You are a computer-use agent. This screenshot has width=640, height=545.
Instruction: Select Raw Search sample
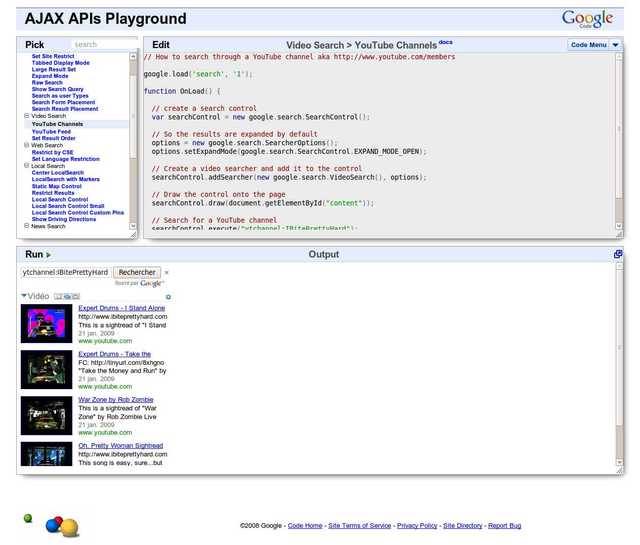pyautogui.click(x=47, y=82)
